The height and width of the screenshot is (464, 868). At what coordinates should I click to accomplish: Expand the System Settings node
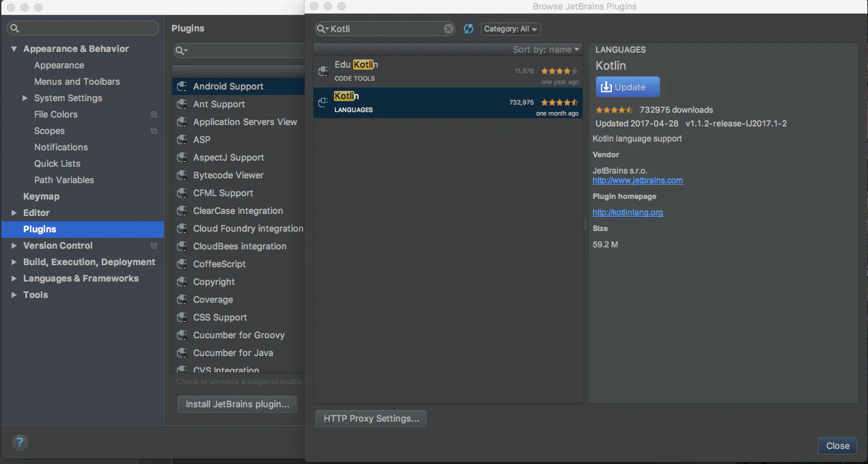pyautogui.click(x=25, y=98)
